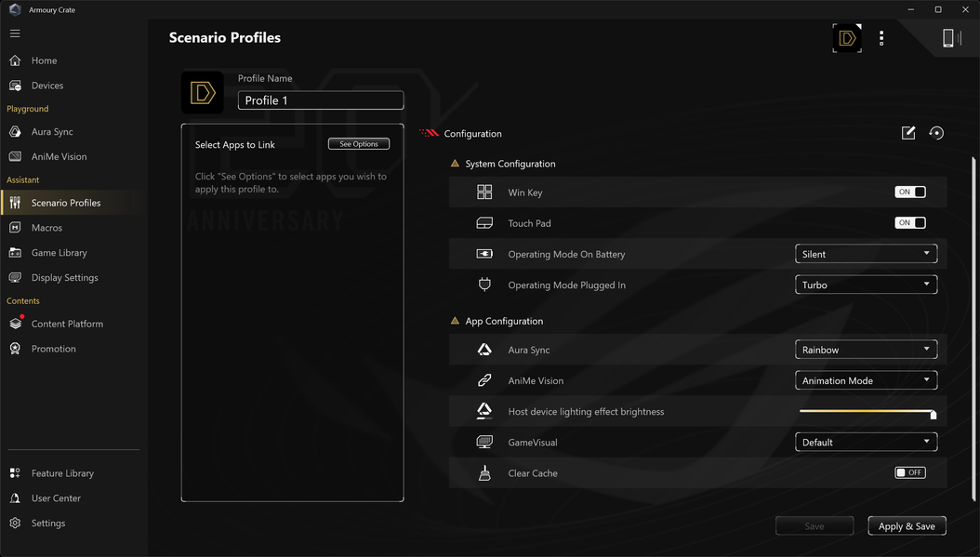Click the Clear Cache broom icon
Screen dimensions: 980x557
[484, 472]
